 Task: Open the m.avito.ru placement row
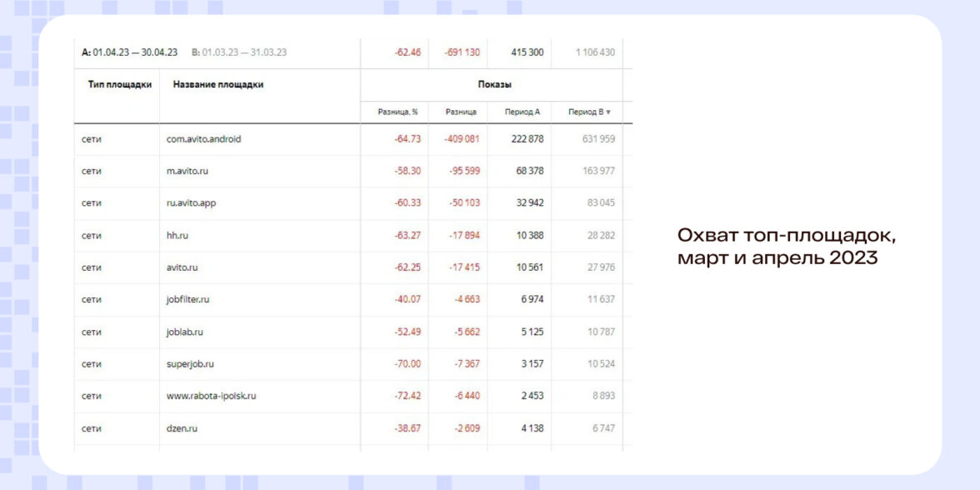[192, 171]
